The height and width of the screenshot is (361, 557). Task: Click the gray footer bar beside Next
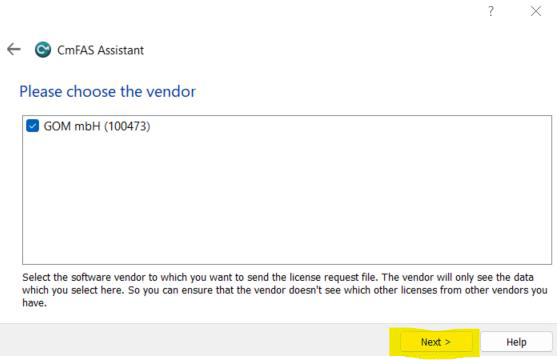(x=195, y=340)
